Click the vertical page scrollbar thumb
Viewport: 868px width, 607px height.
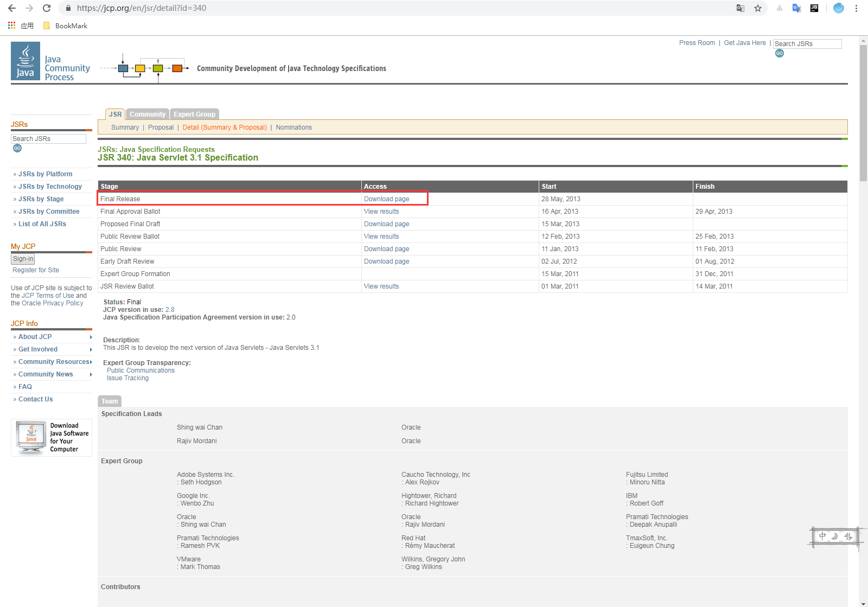(x=864, y=113)
